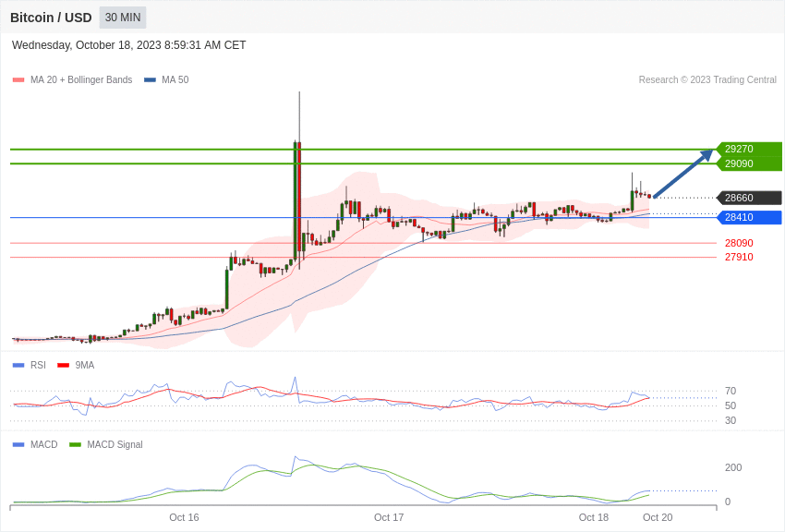Click the Oct 16 date axis label
Image resolution: width=785 pixels, height=532 pixels.
coord(184,517)
